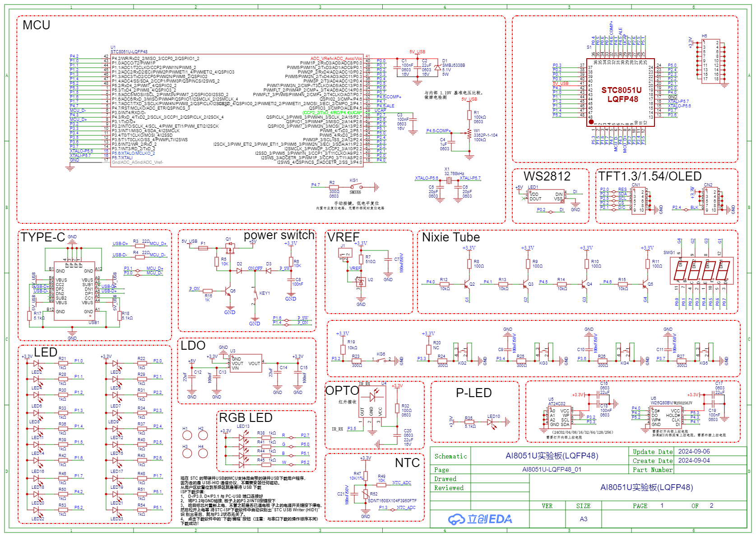Image resolution: width=756 pixels, height=537 pixels.
Task: Click the AI8051U-LQFP48_01 page name
Action: (x=552, y=469)
